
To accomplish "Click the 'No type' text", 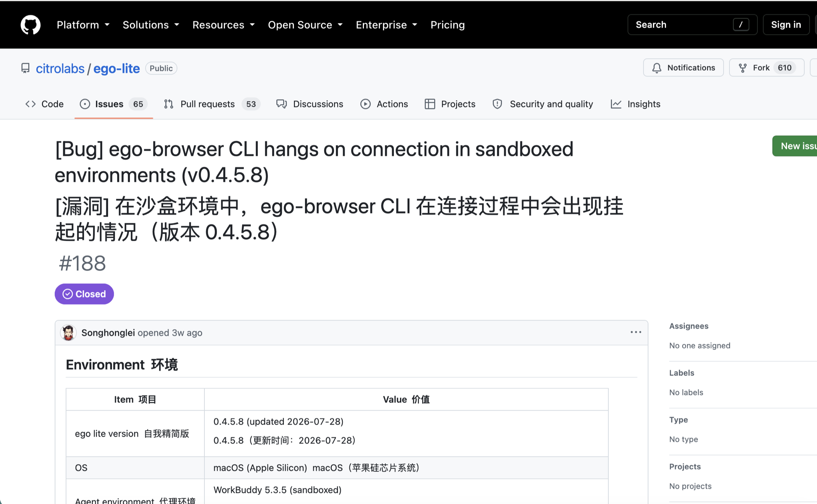I will tap(683, 439).
